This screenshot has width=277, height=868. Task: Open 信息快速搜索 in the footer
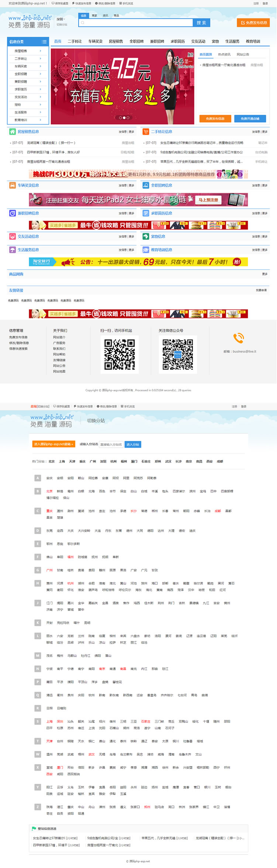pyautogui.click(x=18, y=349)
